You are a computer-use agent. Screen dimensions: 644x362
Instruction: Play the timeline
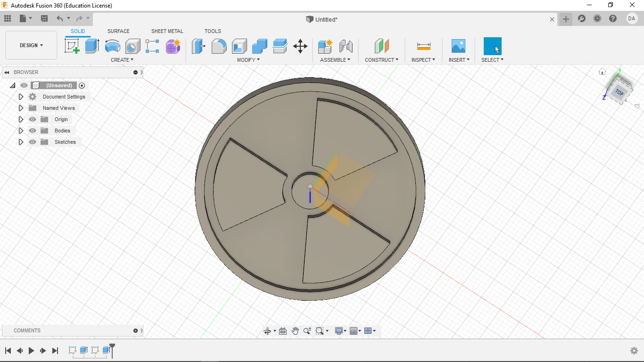click(x=32, y=351)
